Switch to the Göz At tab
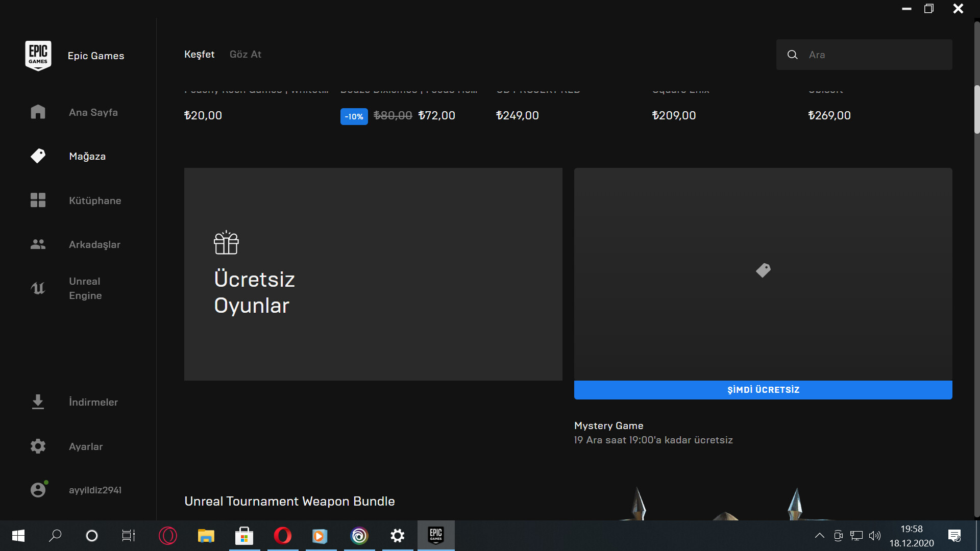 coord(246,54)
